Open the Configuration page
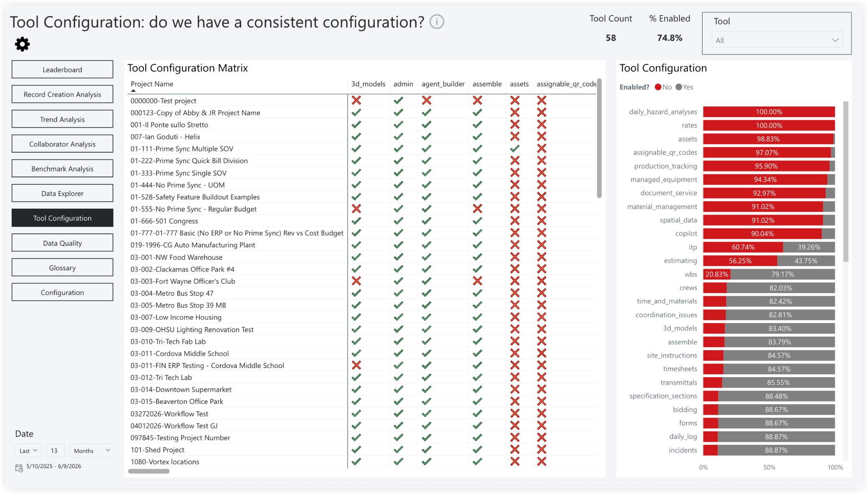 point(62,292)
